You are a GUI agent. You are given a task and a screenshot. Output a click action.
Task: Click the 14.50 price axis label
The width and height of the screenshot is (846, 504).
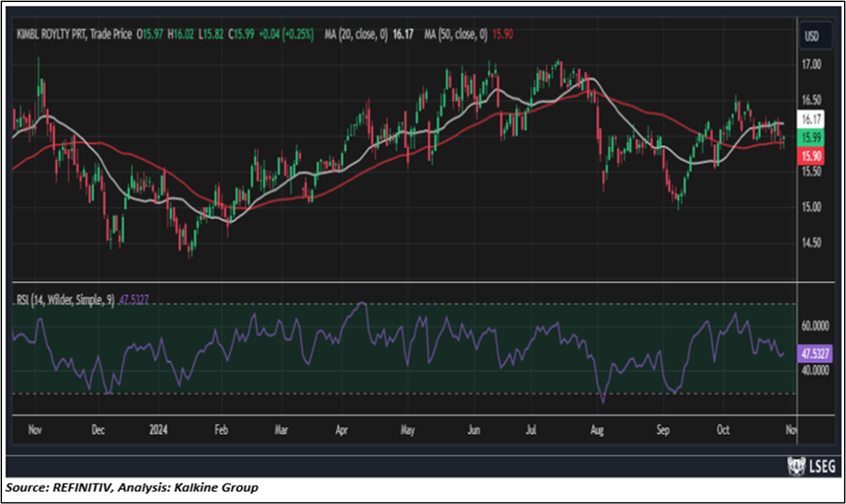(811, 243)
